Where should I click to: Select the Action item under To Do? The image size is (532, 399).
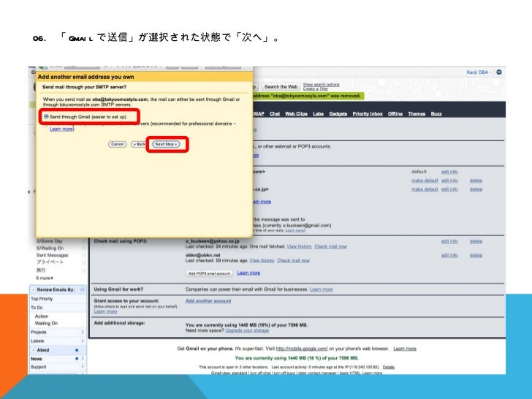point(42,316)
